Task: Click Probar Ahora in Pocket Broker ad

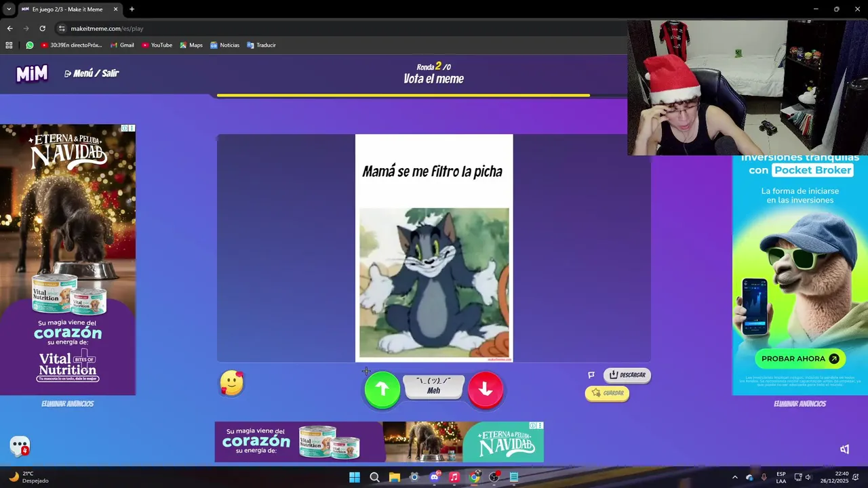Action: [800, 359]
